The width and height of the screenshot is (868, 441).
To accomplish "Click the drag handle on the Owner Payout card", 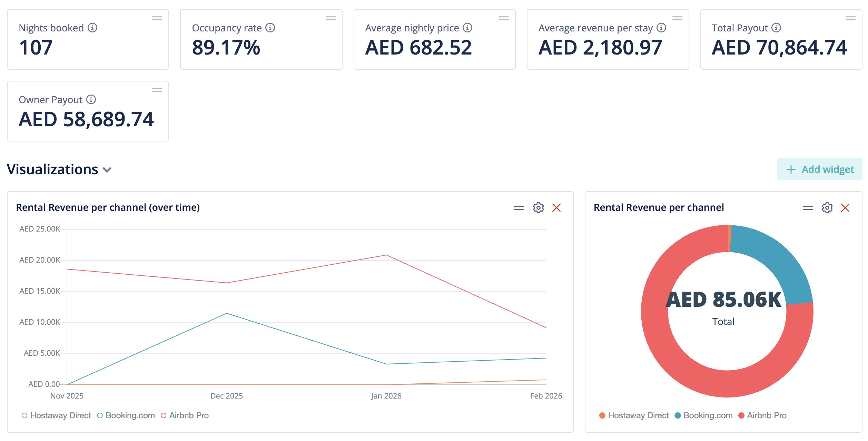I will (x=157, y=90).
